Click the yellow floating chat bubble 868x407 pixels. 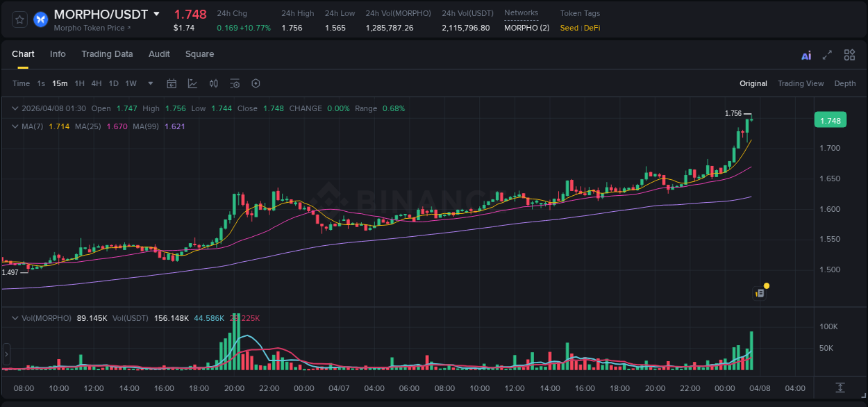(766, 285)
